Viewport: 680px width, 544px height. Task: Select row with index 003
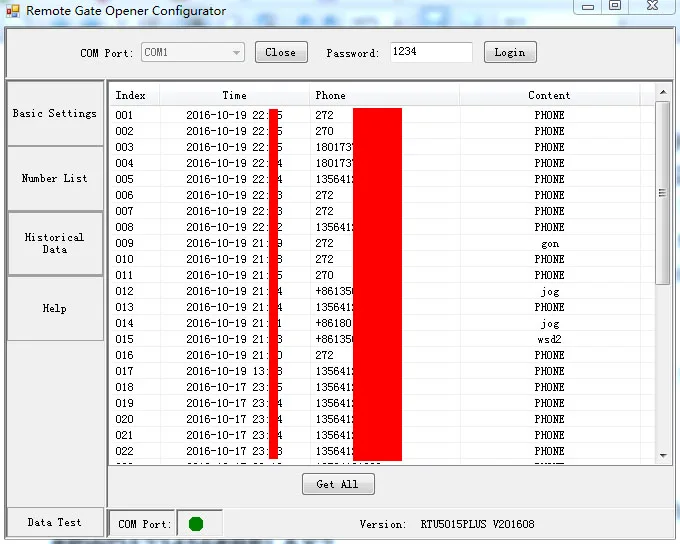382,147
